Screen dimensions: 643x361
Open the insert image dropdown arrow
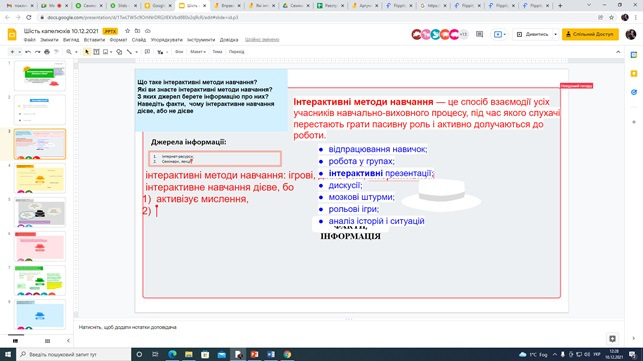pos(111,52)
